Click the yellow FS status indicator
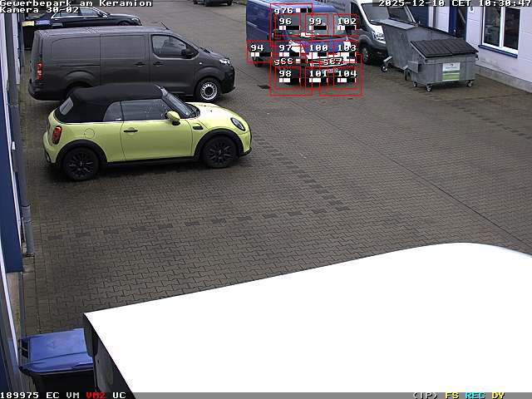This screenshot has height=399, width=532. (451, 395)
